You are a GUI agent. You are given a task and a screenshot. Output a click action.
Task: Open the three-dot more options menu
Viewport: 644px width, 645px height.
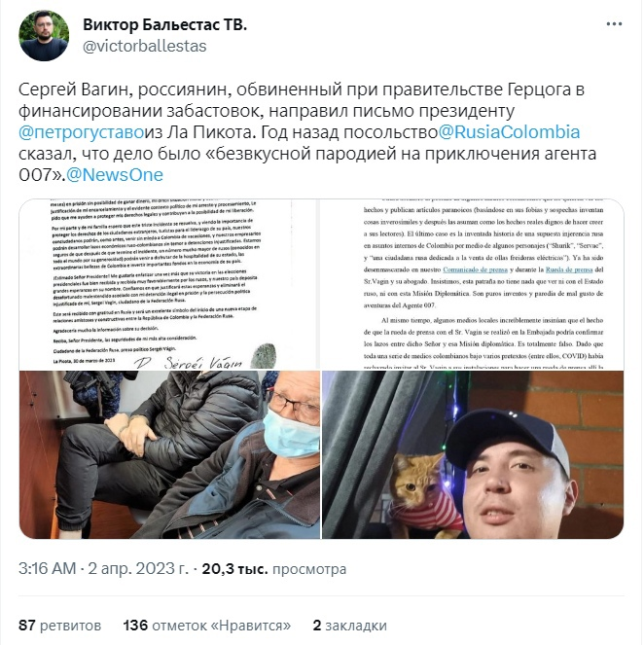tap(614, 24)
